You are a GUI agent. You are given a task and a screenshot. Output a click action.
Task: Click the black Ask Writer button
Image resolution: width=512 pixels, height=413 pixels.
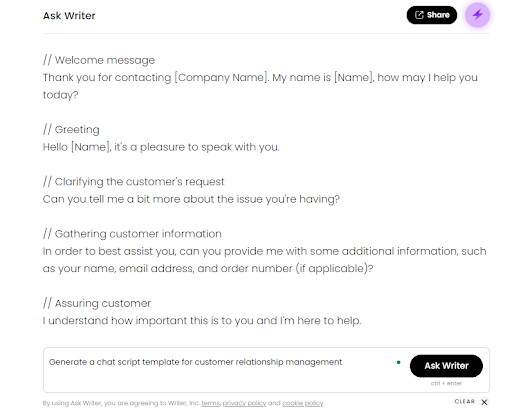coord(446,366)
